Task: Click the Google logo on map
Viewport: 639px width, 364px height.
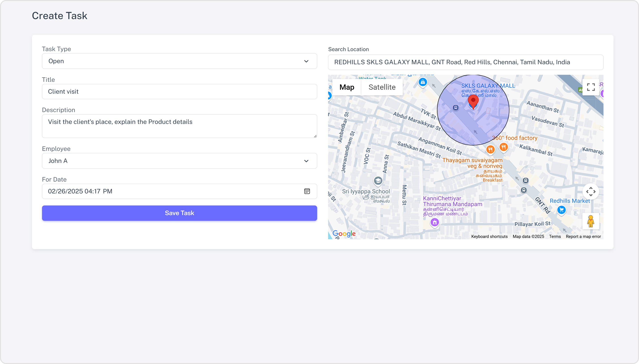Action: [344, 234]
